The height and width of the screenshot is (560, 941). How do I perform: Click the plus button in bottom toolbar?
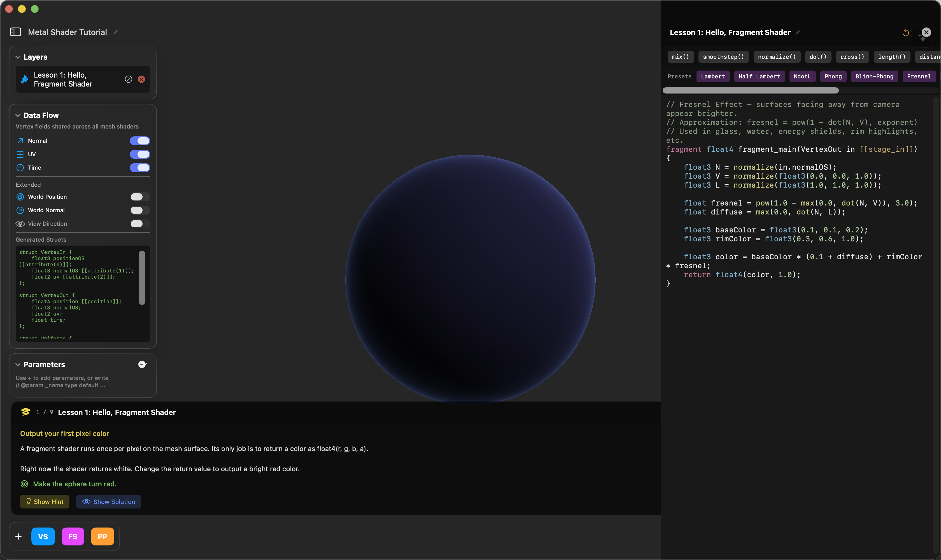[x=18, y=536]
